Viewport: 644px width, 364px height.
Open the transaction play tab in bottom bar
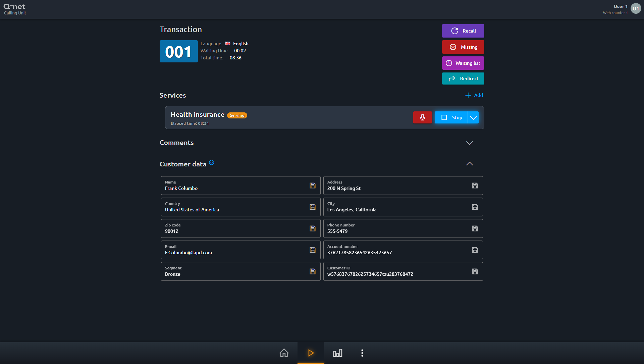pos(311,353)
